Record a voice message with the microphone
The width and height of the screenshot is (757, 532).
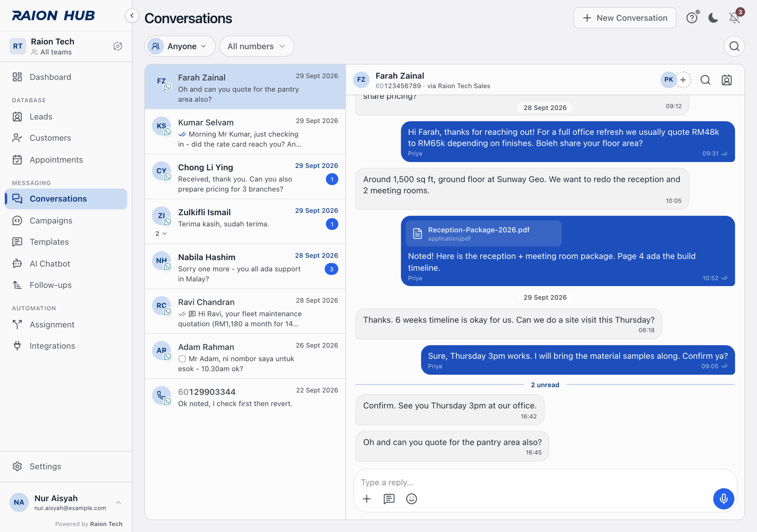[723, 498]
